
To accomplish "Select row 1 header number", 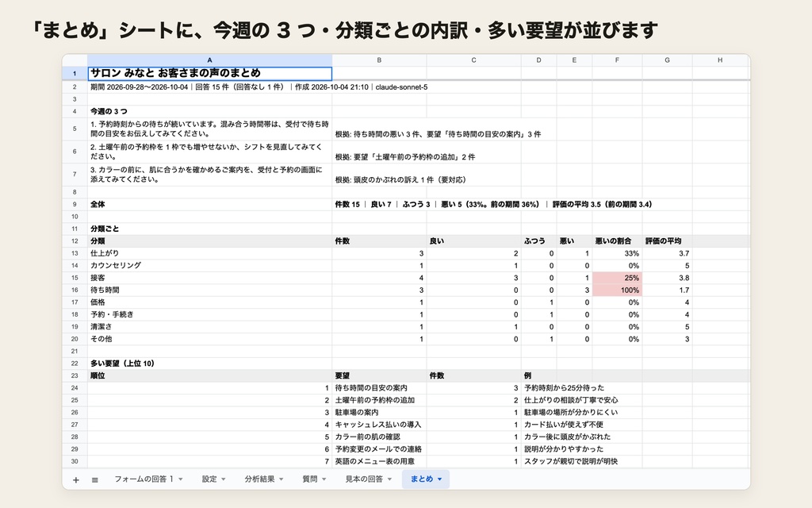I will 75,74.
